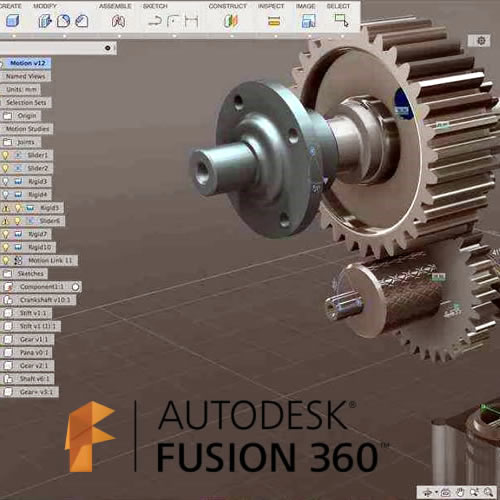Click the linked component icon for Crankshaft v10:1
The width and height of the screenshot is (500, 500).
tap(8, 300)
